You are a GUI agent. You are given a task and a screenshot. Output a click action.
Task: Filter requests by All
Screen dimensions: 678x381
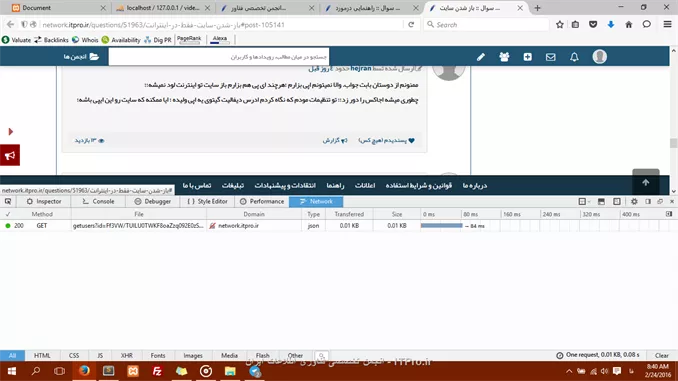(12, 355)
